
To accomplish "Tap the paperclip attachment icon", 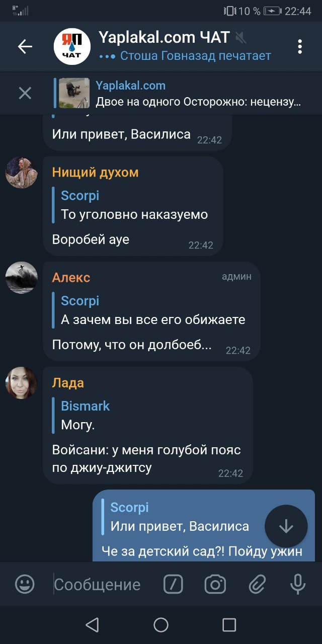I will (257, 584).
